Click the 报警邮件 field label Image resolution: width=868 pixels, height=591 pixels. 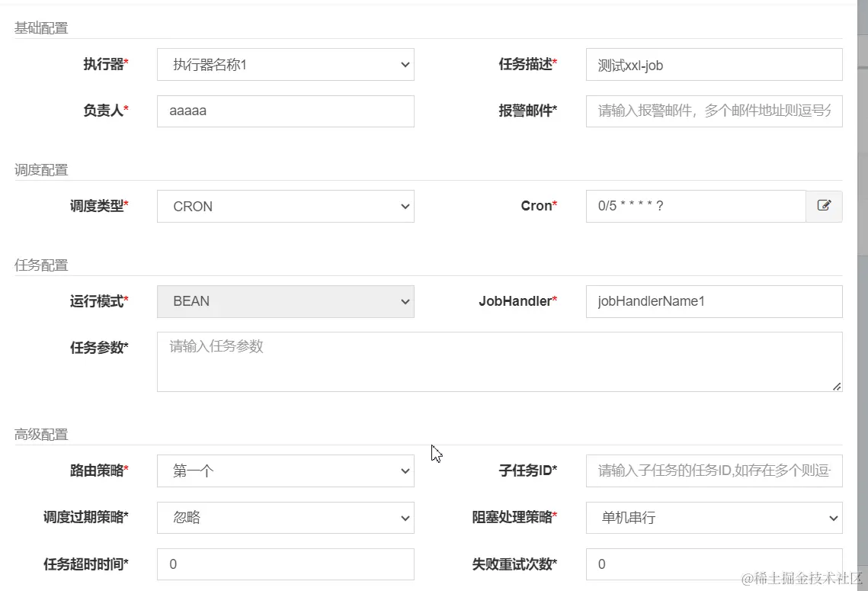pyautogui.click(x=527, y=111)
